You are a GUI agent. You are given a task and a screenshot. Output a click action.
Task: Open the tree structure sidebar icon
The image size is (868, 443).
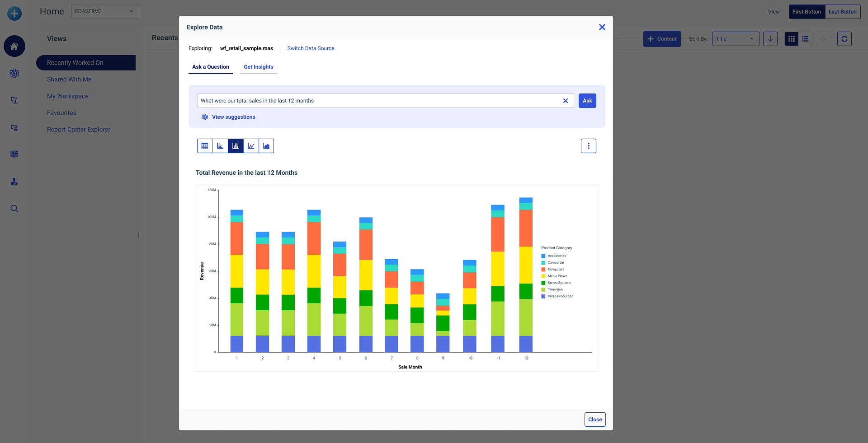coord(14,128)
